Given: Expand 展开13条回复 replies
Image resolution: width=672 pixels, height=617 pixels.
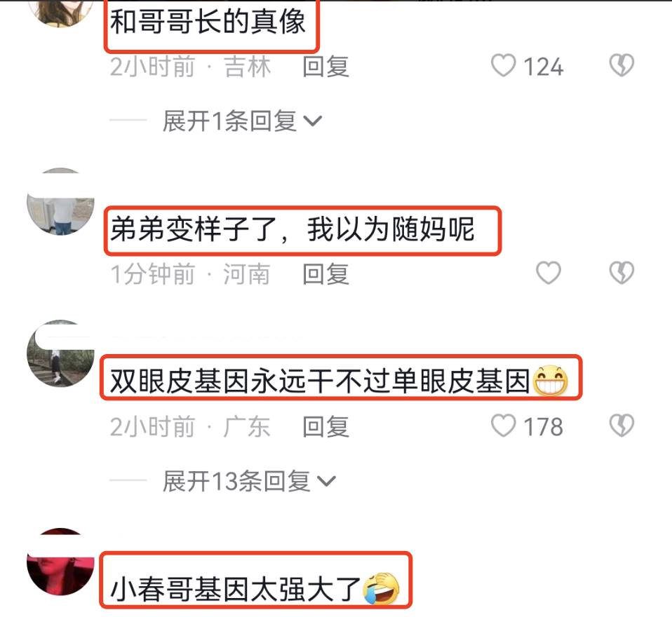Looking at the screenshot, I should [x=248, y=481].
